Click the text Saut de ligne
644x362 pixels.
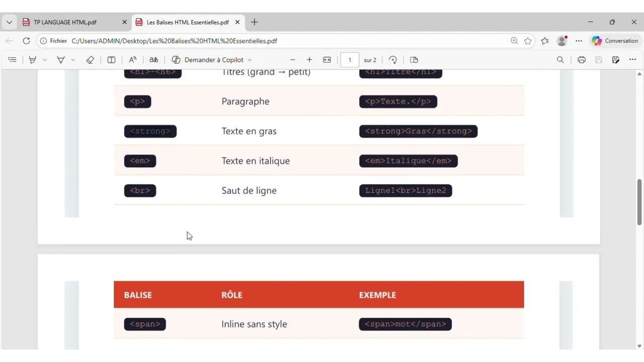(249, 191)
